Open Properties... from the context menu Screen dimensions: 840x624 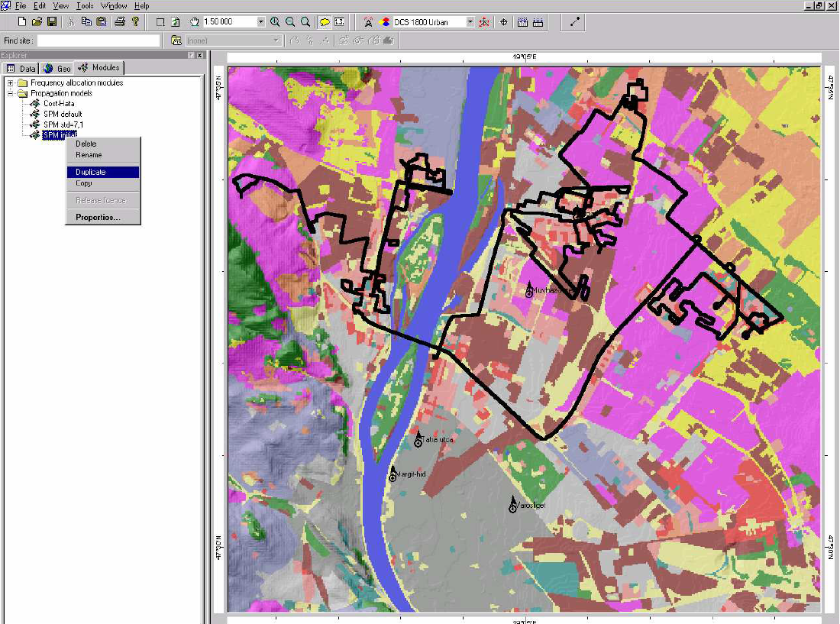(x=97, y=218)
